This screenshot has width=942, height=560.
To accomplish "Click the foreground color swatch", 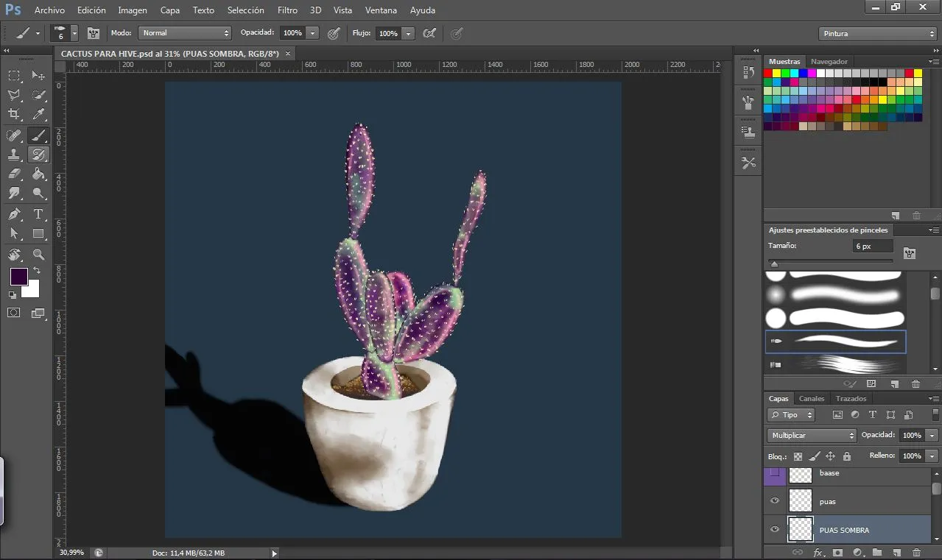I will 18,277.
